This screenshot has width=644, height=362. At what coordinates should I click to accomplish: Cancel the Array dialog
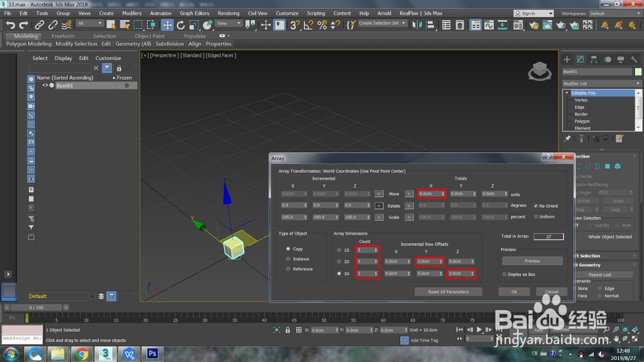click(x=552, y=292)
